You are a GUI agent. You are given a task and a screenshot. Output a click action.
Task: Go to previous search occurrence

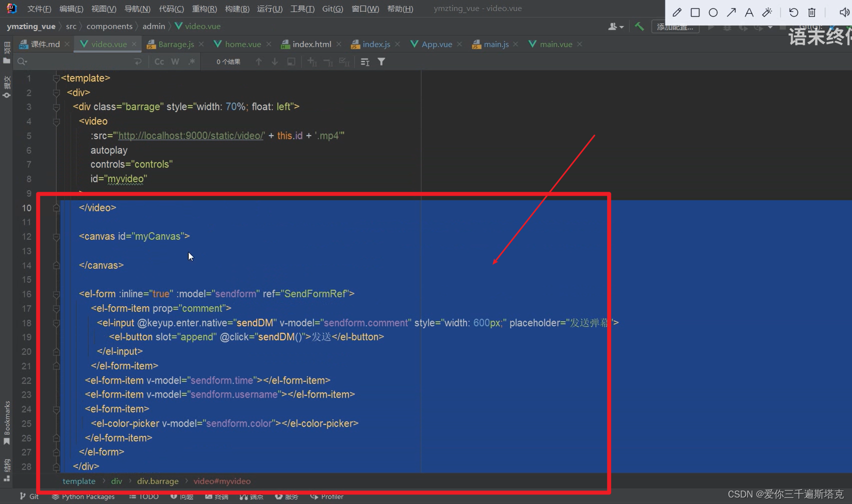click(258, 61)
